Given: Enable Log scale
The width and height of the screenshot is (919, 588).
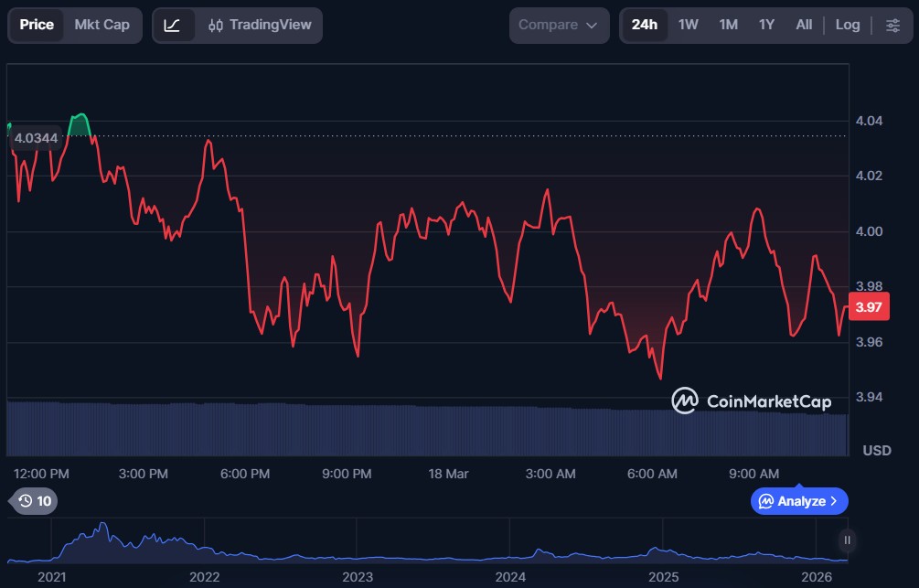Looking at the screenshot, I should pos(848,25).
